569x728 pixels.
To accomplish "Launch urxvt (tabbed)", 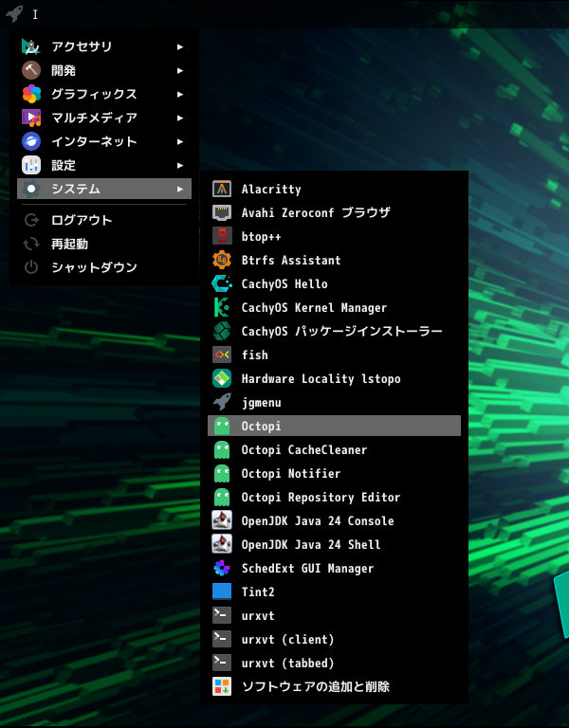I will 334,663.
